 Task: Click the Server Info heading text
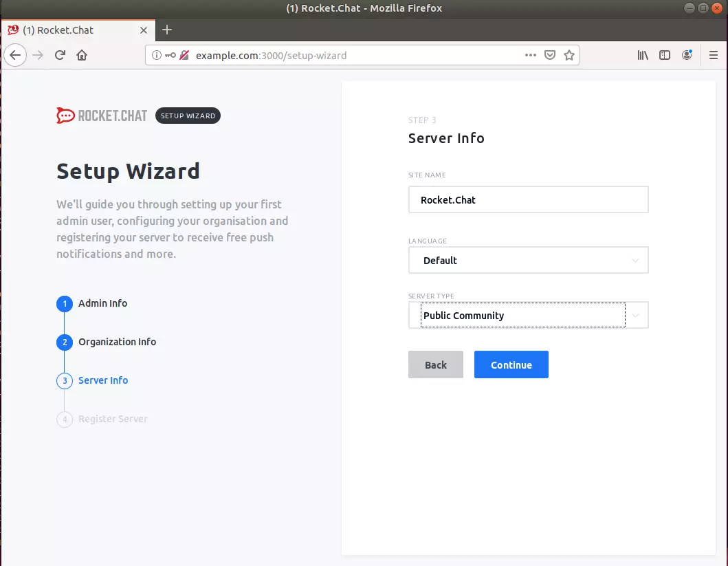(x=446, y=138)
